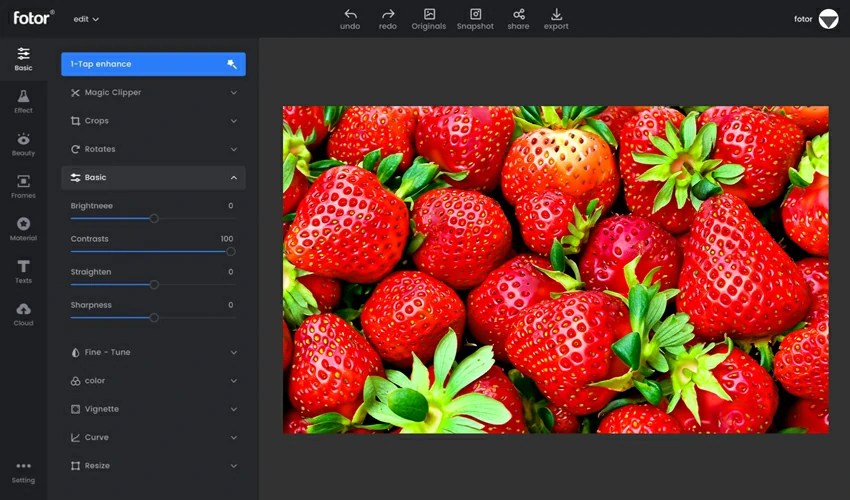This screenshot has width=850, height=500.
Task: Click the Magic Clipper label
Action: point(113,93)
